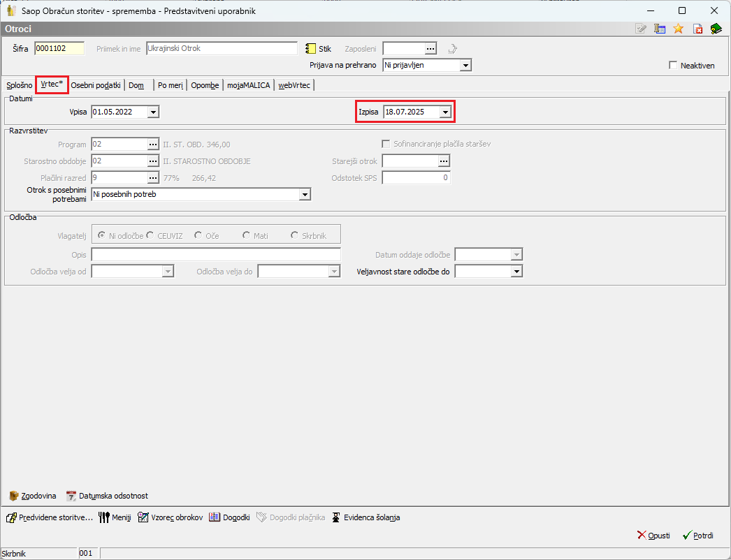Click the 266,42 value text
The image size is (731, 560).
[x=204, y=178]
